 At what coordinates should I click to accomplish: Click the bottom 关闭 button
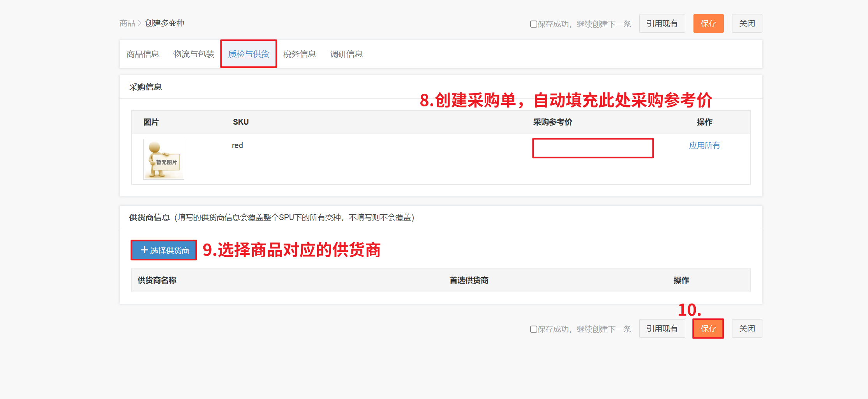click(x=747, y=329)
